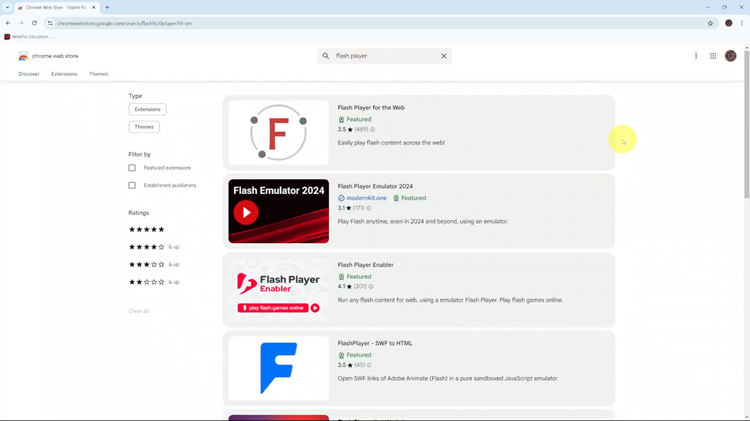Filter by three stars & up
750x421 pixels.
click(154, 265)
